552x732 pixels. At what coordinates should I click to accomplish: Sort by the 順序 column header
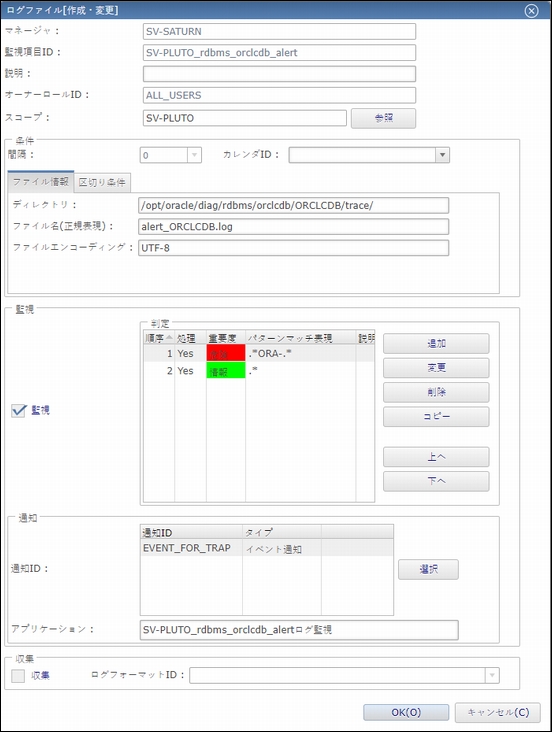click(x=159, y=338)
